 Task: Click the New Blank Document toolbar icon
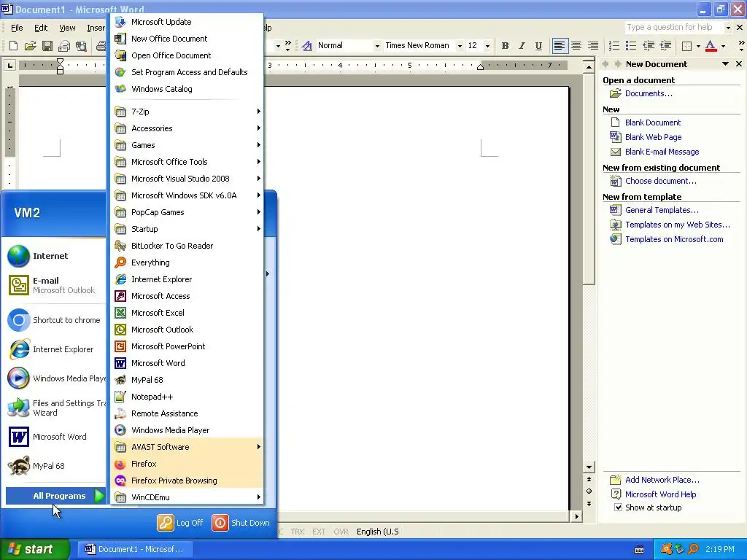pos(13,46)
